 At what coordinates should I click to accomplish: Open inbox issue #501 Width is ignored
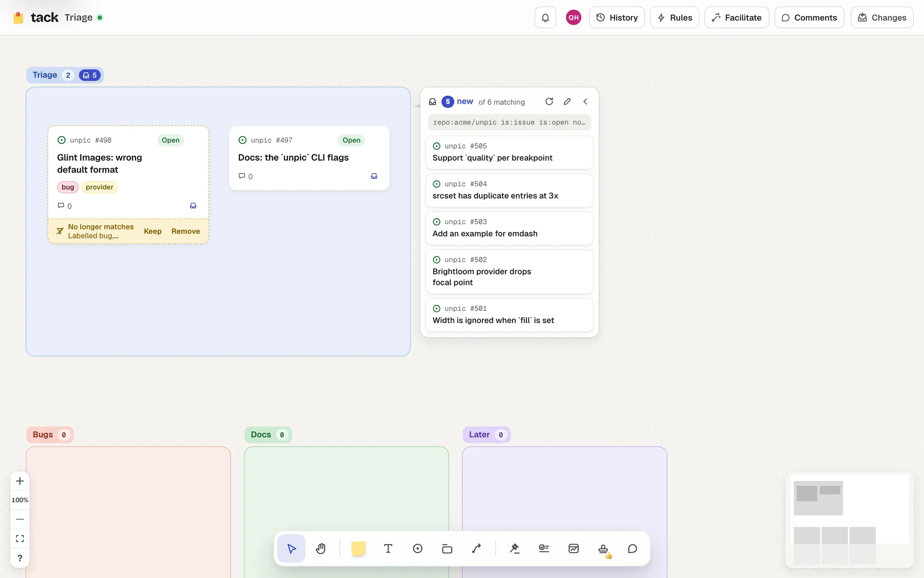(509, 315)
